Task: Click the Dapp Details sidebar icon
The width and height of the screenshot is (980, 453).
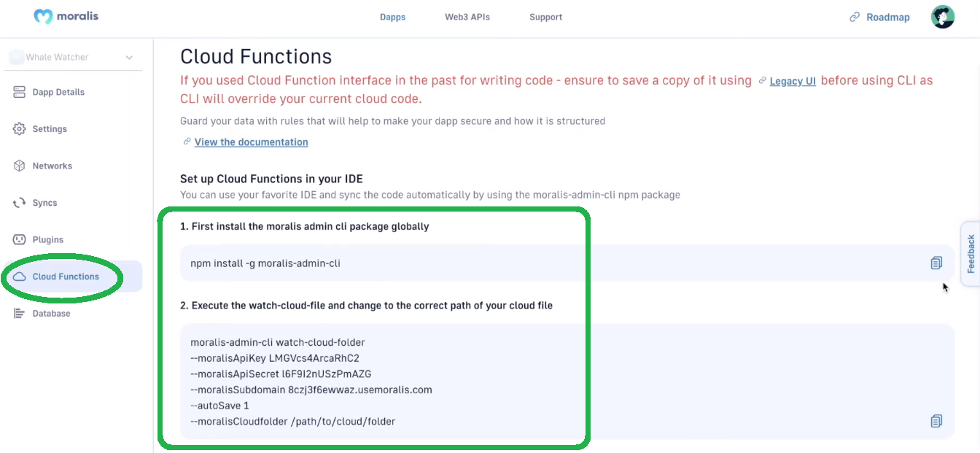Action: 20,92
